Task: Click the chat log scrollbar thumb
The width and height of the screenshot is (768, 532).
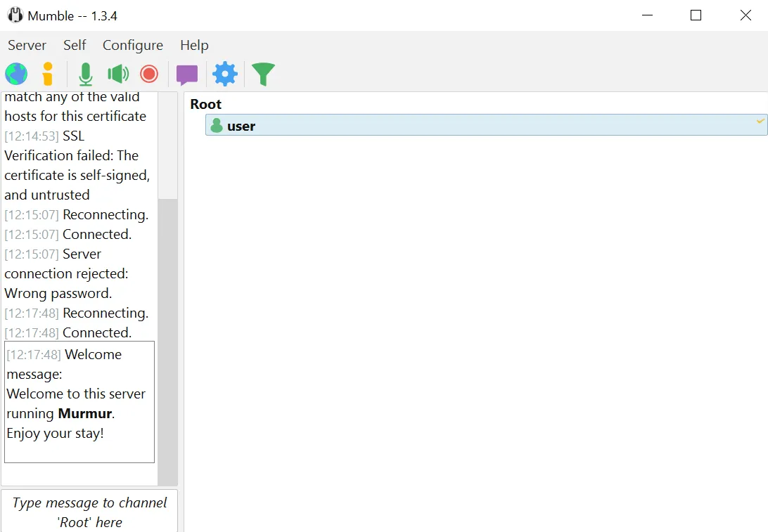Action: (x=167, y=341)
